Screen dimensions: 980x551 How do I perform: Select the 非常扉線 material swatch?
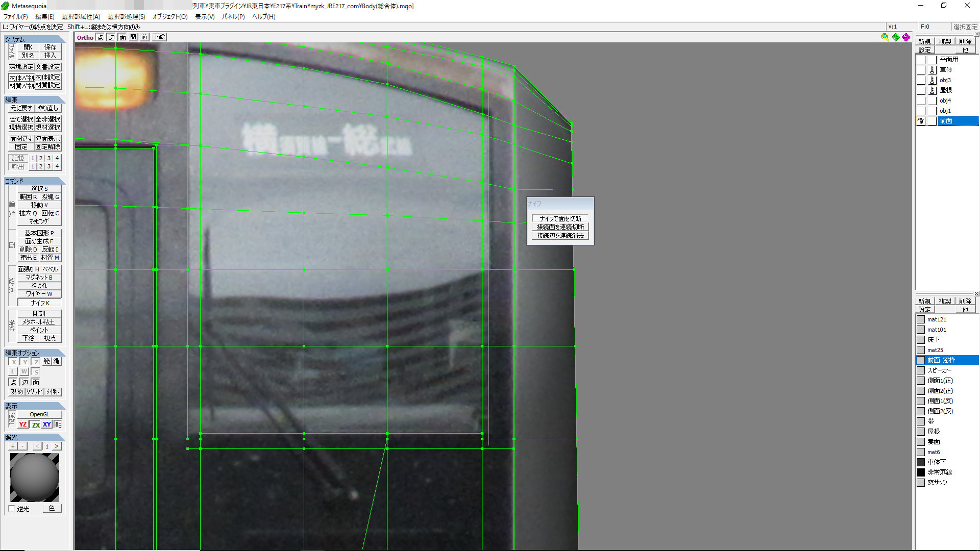[x=921, y=472]
